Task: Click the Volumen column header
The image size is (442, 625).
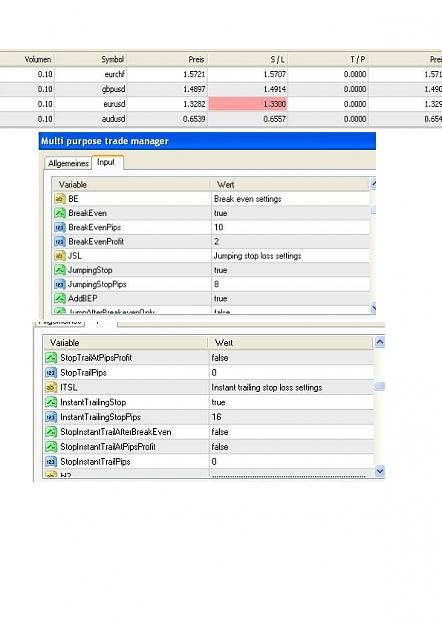Action: [x=28, y=59]
